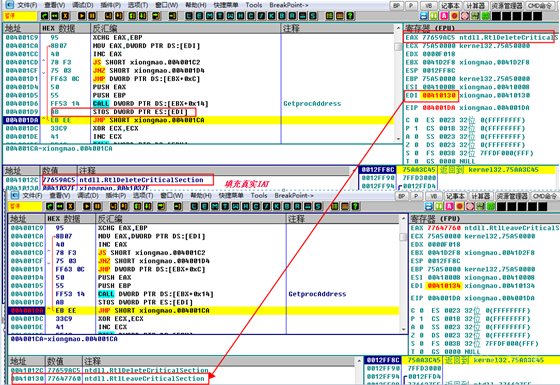Image resolution: width=560 pixels, height=385 pixels.
Task: Run program via play icon in lower window
Action: [x=87, y=206]
